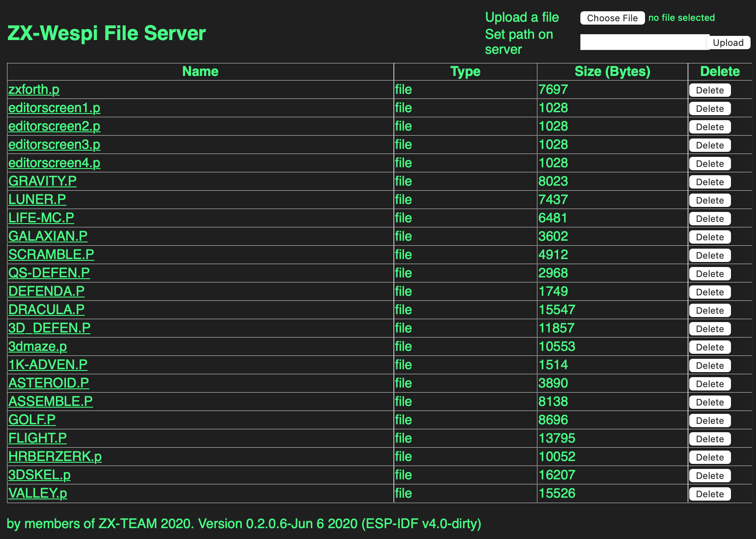Delete the zxforth.p file

click(709, 91)
